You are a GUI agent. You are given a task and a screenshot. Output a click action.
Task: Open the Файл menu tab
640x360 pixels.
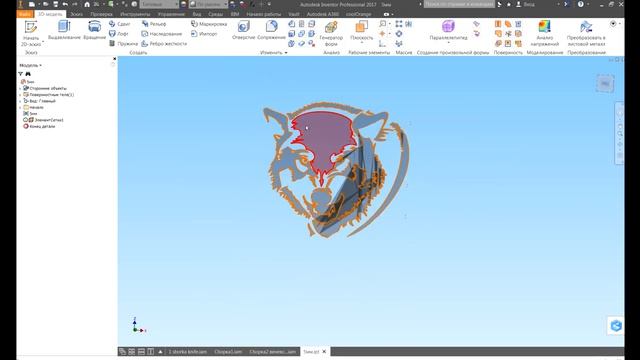point(25,14)
